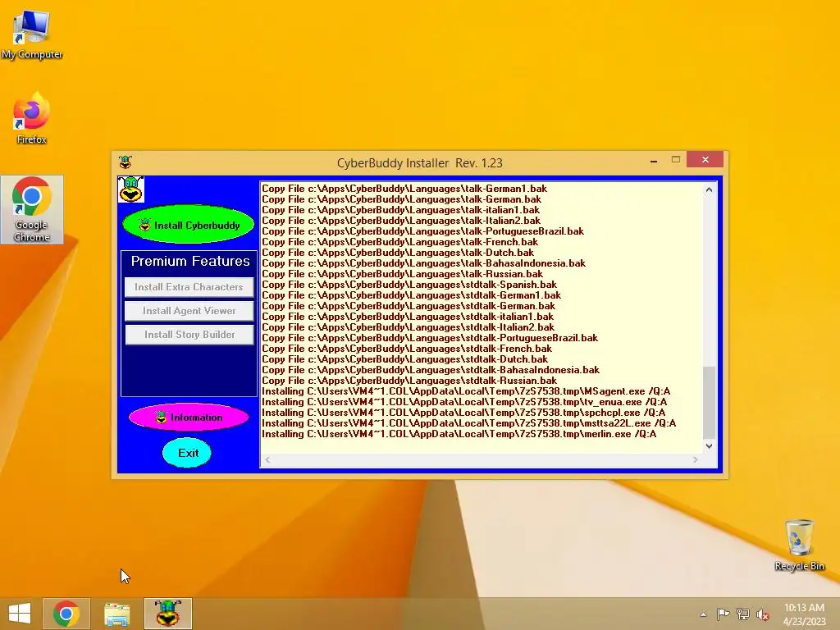Launch Firefox from the desktop
This screenshot has height=630, width=840.
32,118
